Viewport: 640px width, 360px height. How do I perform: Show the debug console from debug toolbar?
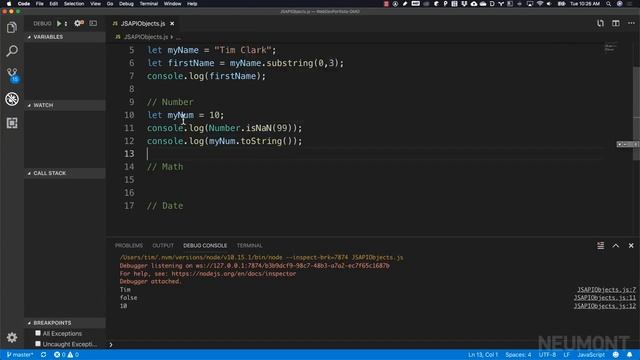point(93,24)
